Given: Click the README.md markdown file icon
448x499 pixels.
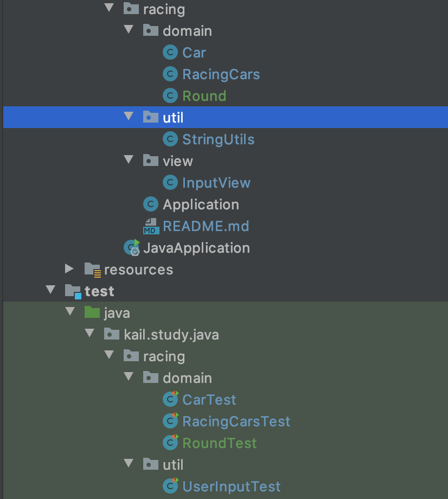Looking at the screenshot, I should tap(151, 226).
